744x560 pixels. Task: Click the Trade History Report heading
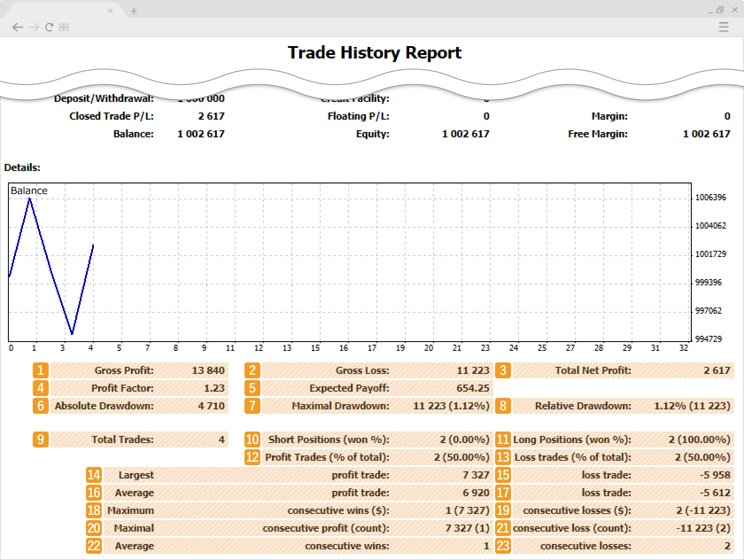click(375, 52)
